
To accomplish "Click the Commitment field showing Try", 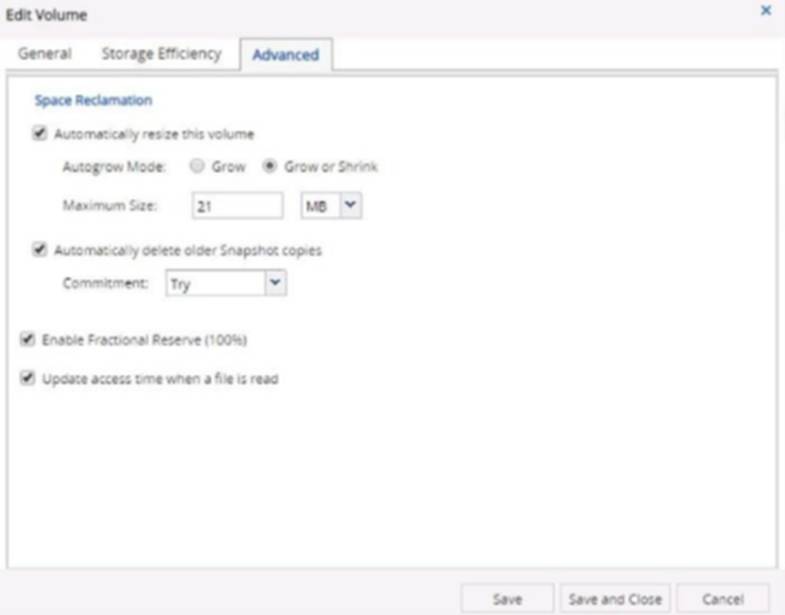I will [x=215, y=283].
